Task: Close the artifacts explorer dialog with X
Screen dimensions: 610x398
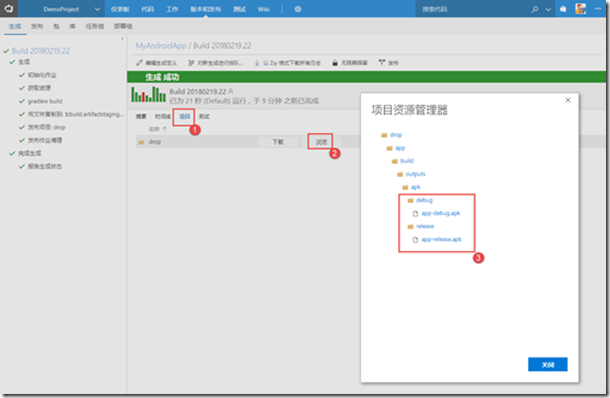Action: point(568,100)
